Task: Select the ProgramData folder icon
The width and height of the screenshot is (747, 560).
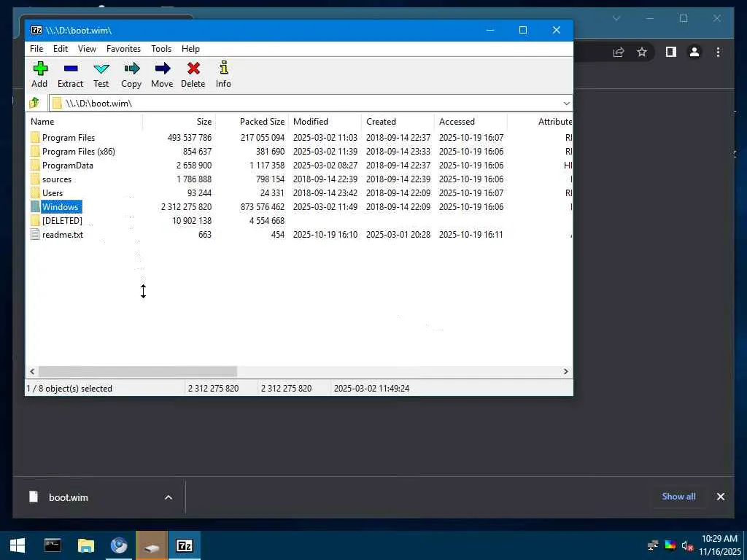Action: [35, 166]
